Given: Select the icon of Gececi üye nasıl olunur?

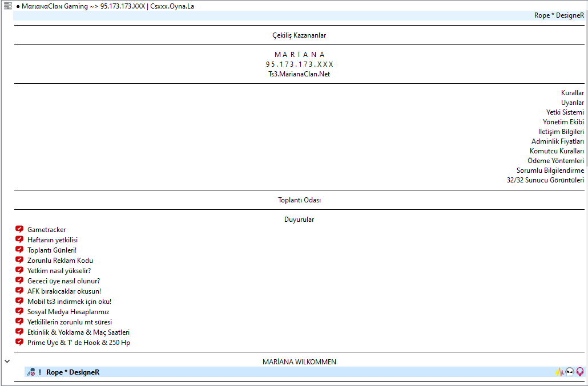Looking at the screenshot, I should [19, 281].
